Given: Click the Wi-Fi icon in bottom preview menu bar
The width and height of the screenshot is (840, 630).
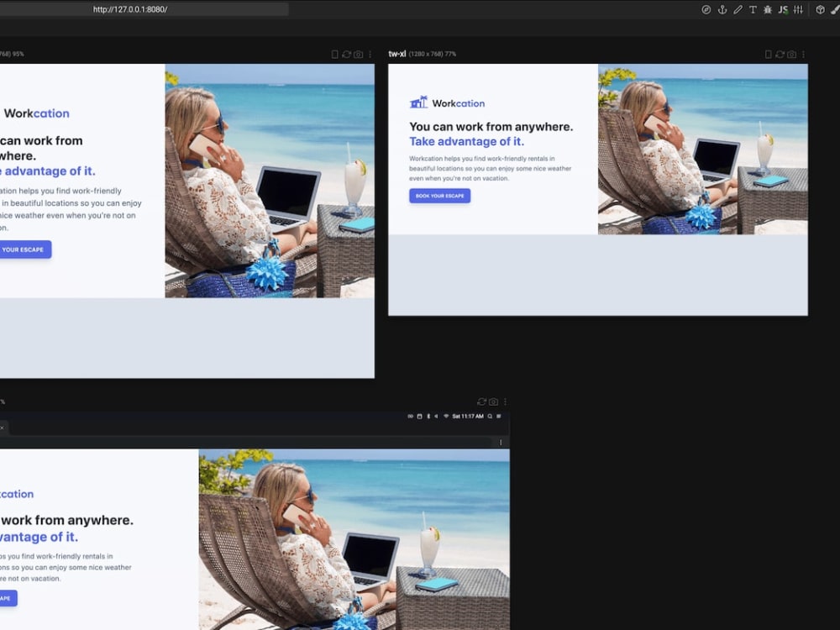Looking at the screenshot, I should pyautogui.click(x=446, y=417).
